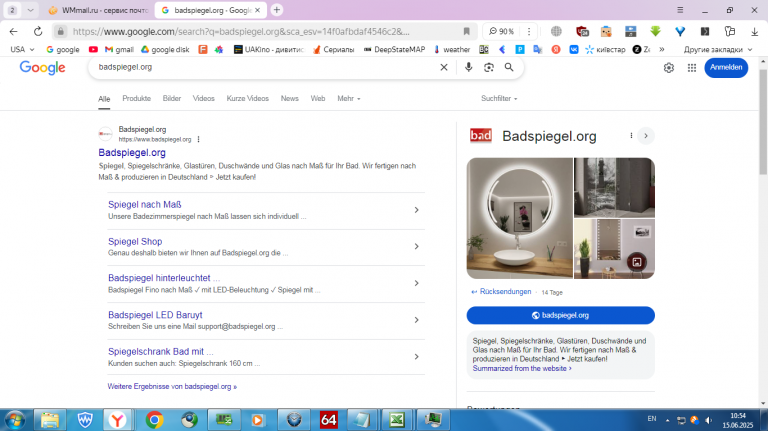Bookmark this page via address bar icon
The width and height of the screenshot is (768, 431).
(x=466, y=31)
